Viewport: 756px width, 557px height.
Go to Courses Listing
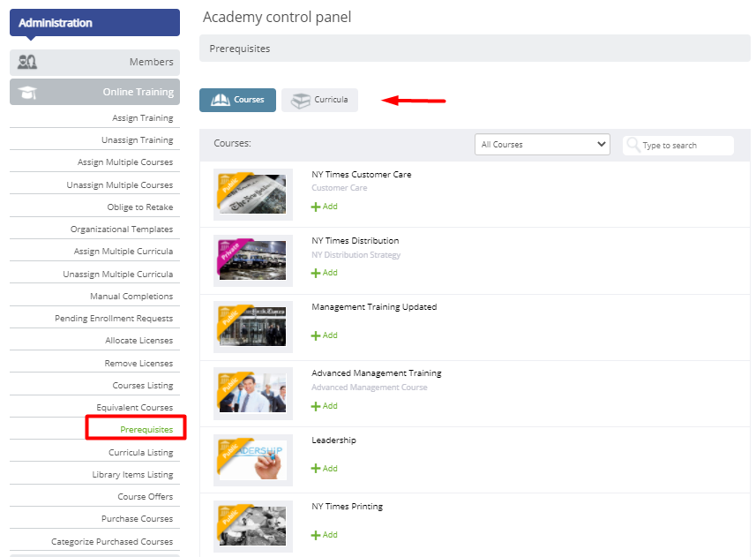(x=142, y=386)
